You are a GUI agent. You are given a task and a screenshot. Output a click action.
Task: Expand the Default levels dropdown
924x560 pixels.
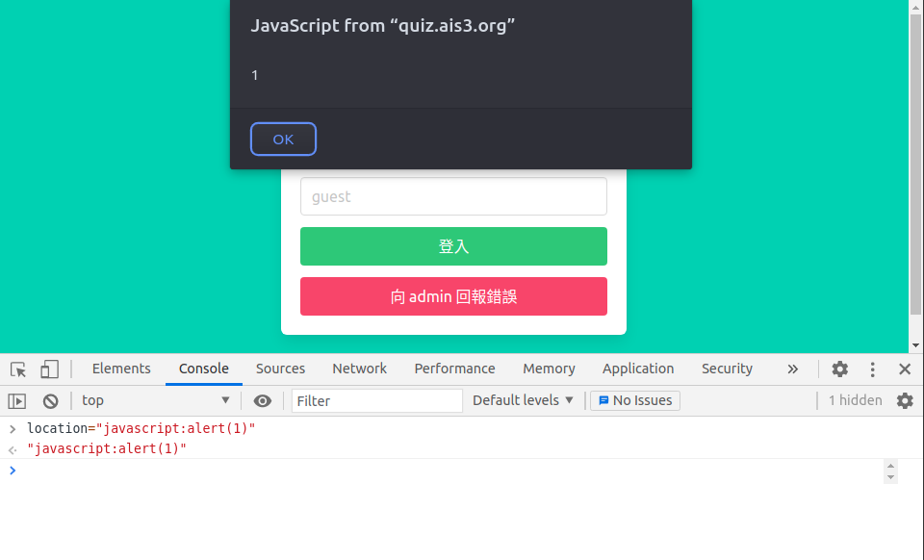click(x=523, y=401)
